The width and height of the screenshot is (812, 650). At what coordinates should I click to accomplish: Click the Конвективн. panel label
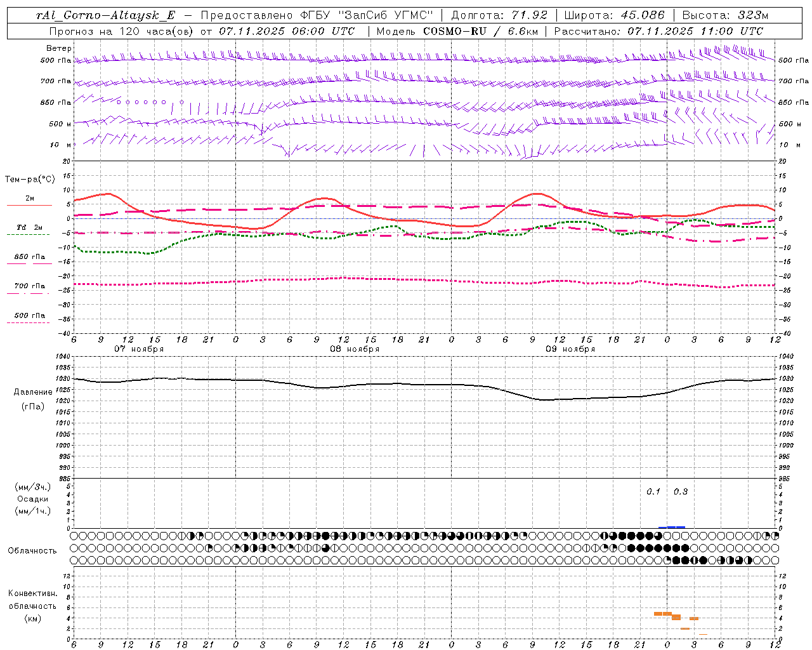point(32,594)
